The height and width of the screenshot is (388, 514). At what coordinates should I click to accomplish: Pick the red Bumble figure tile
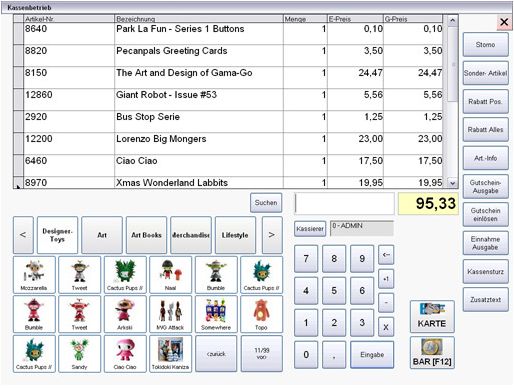coord(34,314)
